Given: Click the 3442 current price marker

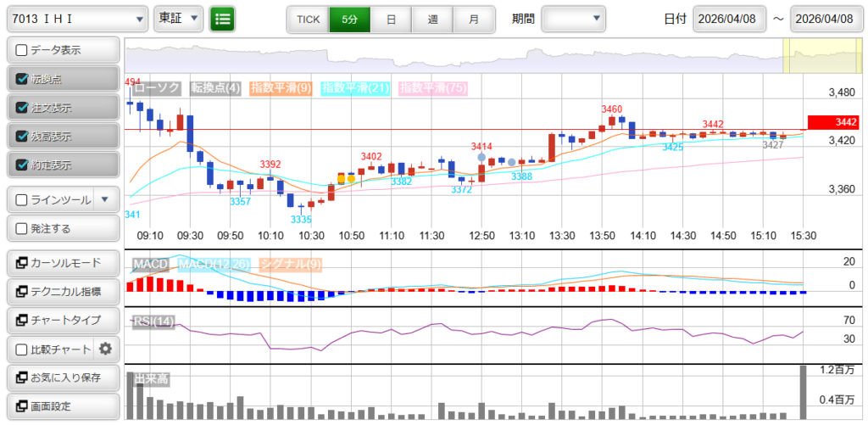Looking at the screenshot, I should pos(834,122).
